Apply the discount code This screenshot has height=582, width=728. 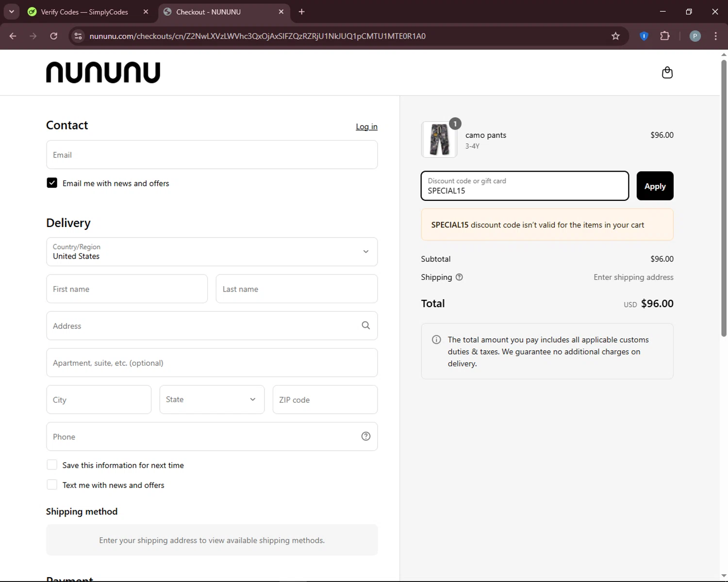click(655, 186)
